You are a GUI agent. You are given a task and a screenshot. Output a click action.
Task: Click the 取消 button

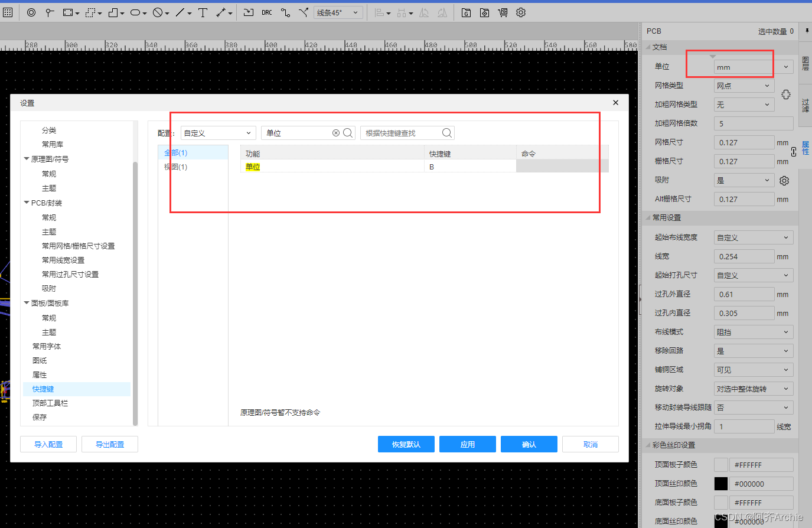[x=591, y=444]
